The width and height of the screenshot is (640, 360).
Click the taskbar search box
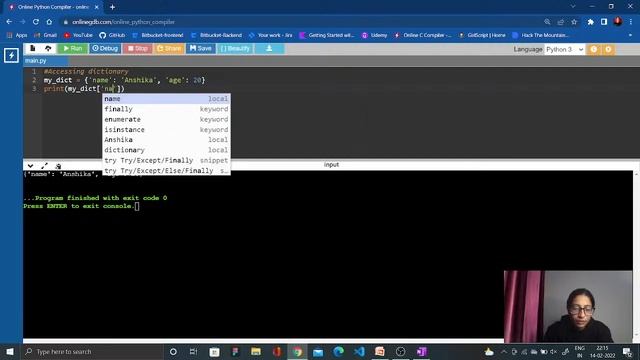(x=92, y=351)
